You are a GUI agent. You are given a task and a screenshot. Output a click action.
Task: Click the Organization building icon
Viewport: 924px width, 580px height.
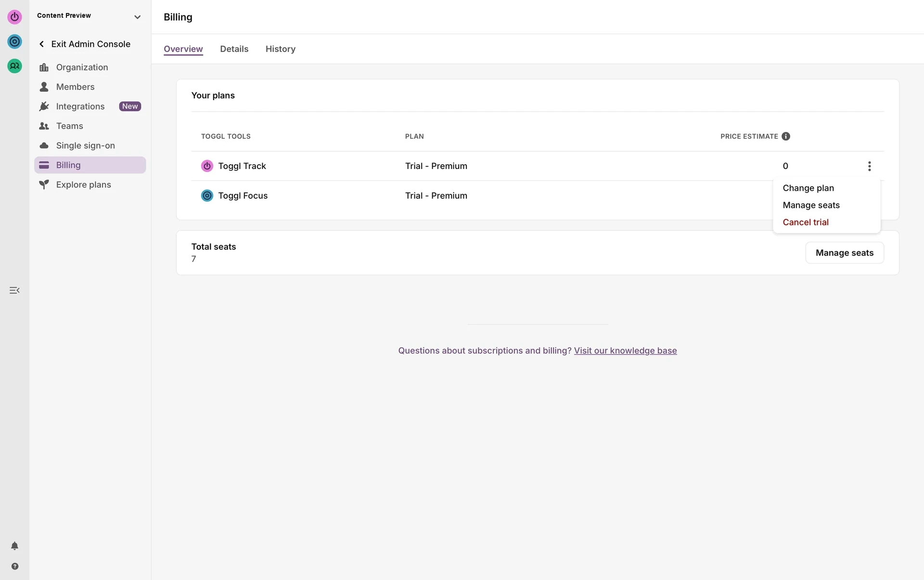pyautogui.click(x=44, y=67)
